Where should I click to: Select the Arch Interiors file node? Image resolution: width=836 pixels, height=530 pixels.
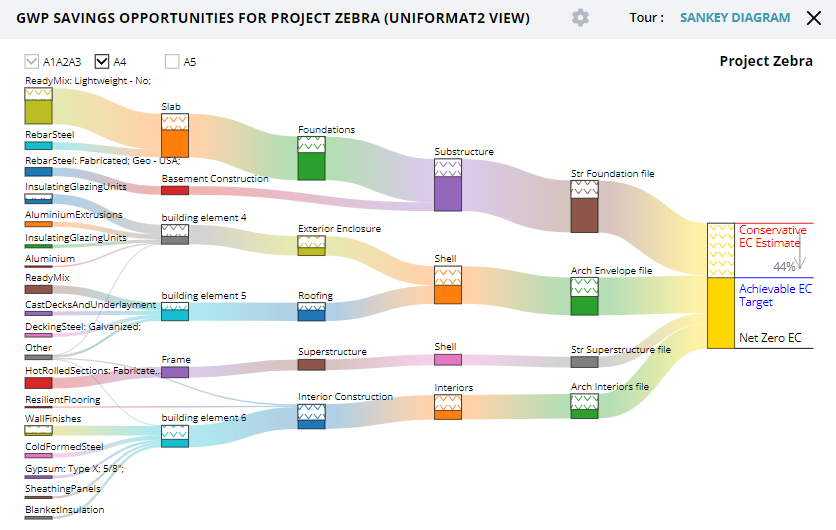click(584, 404)
